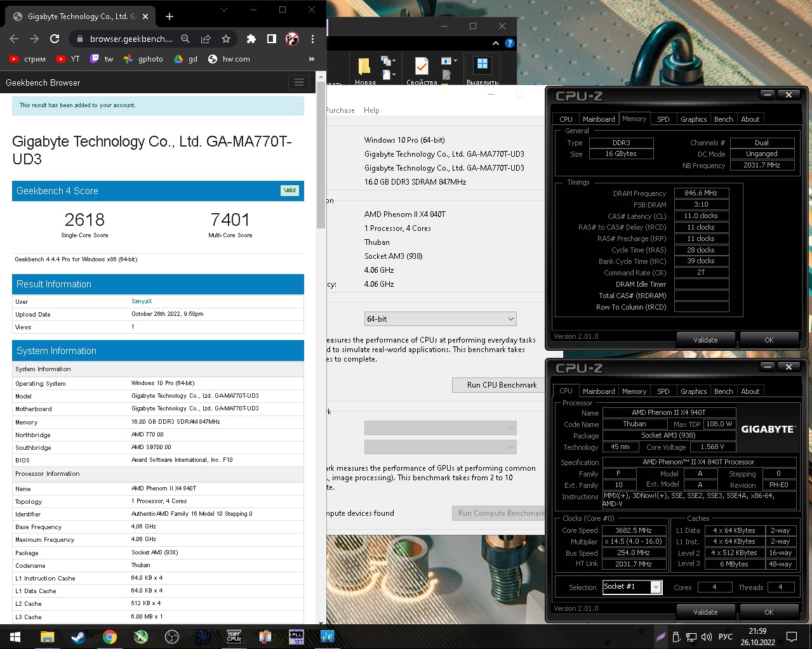Open CPU-Z taskbar icon
The height and width of the screenshot is (649, 812).
click(234, 637)
